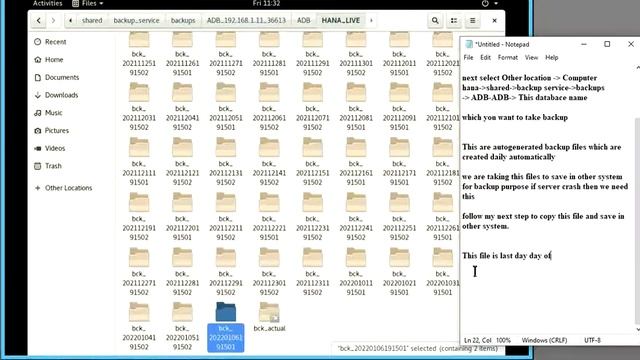Image resolution: width=640 pixels, height=360 pixels.
Task: Select folder bck_20211204191502
Action: click(x=182, y=107)
